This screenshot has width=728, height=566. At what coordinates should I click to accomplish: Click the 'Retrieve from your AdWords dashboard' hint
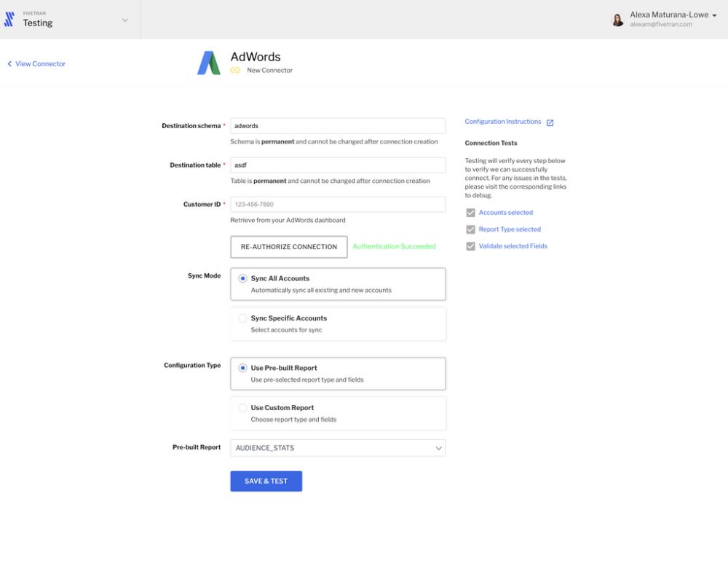point(288,220)
